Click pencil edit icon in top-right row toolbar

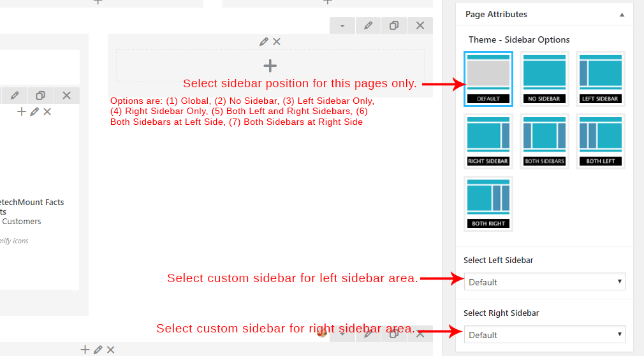coord(369,25)
